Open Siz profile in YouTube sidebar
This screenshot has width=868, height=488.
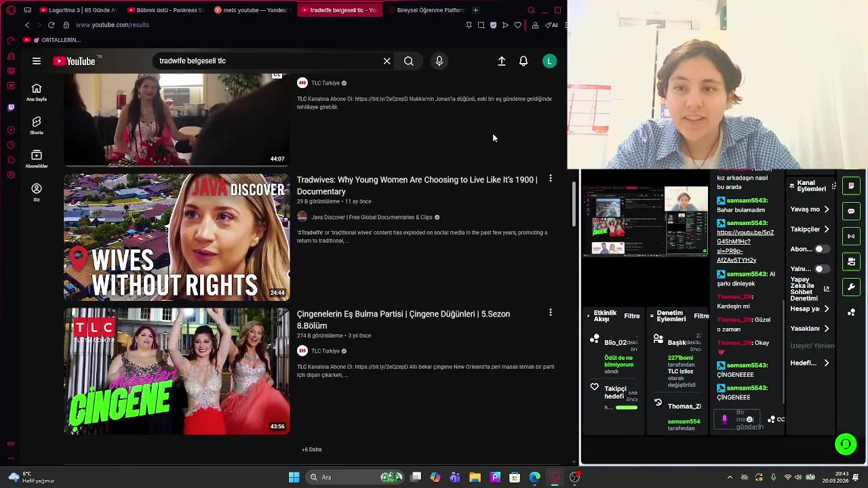(x=37, y=192)
